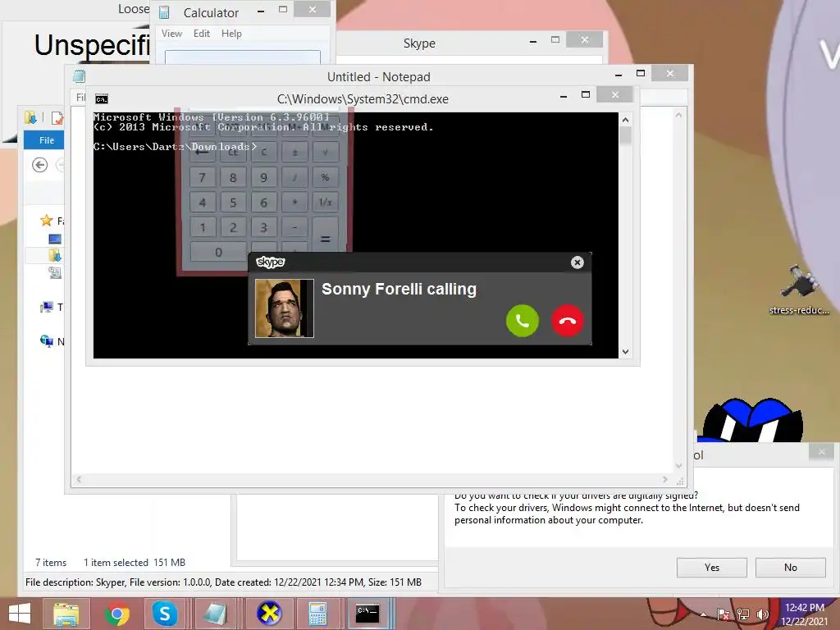
Task: Select Desktop icon in Explorer sidebar
Action: pyautogui.click(x=55, y=239)
